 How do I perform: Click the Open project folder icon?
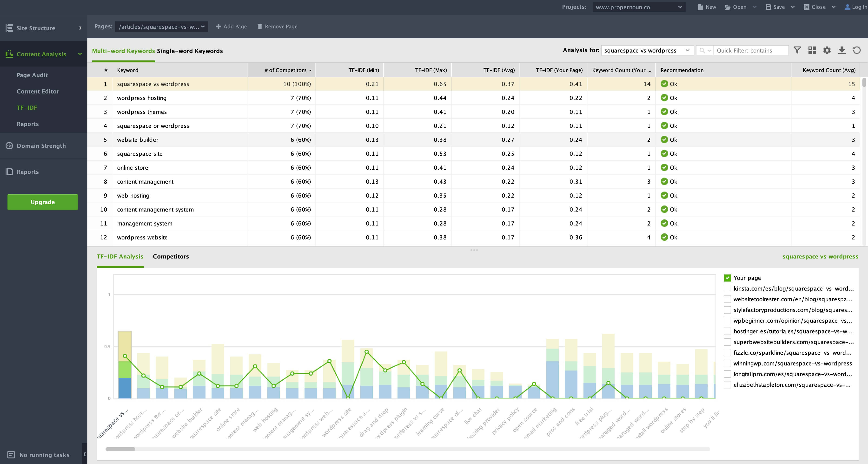click(728, 7)
